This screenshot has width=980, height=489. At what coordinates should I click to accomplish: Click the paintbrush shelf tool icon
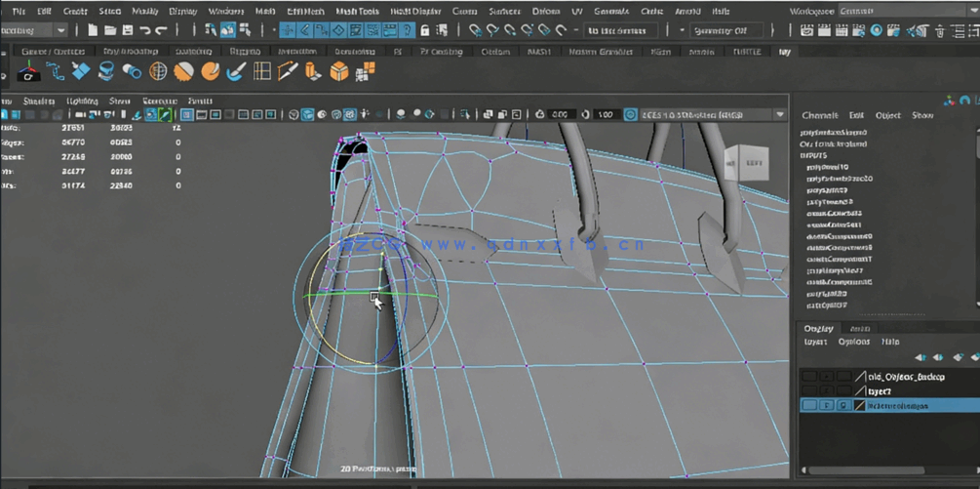pyautogui.click(x=236, y=72)
